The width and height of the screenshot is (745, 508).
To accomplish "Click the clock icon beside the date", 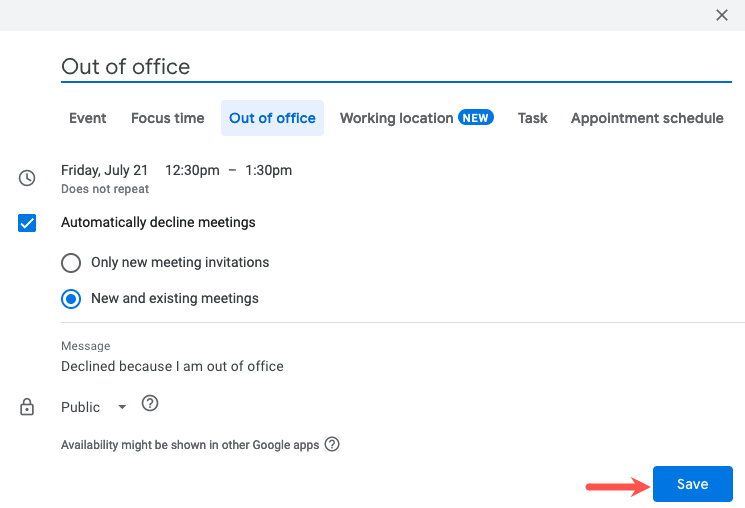I will 27,178.
